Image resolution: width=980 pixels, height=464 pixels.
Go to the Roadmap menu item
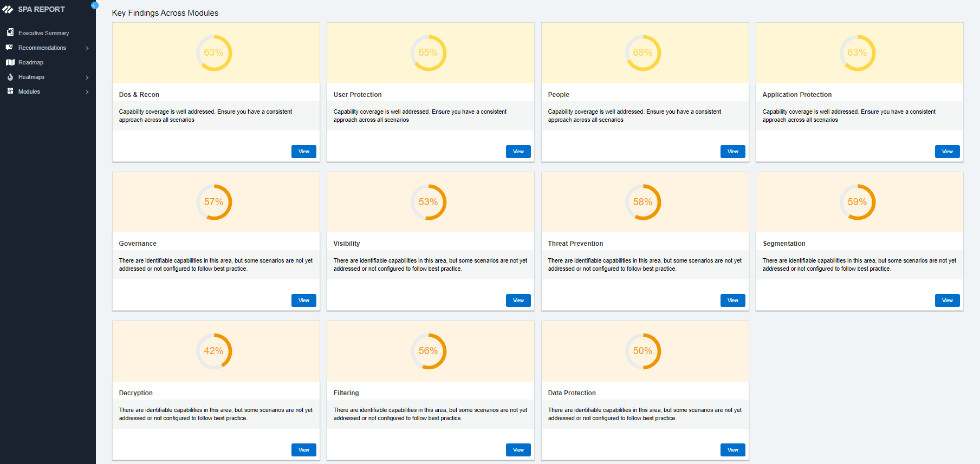[x=31, y=62]
